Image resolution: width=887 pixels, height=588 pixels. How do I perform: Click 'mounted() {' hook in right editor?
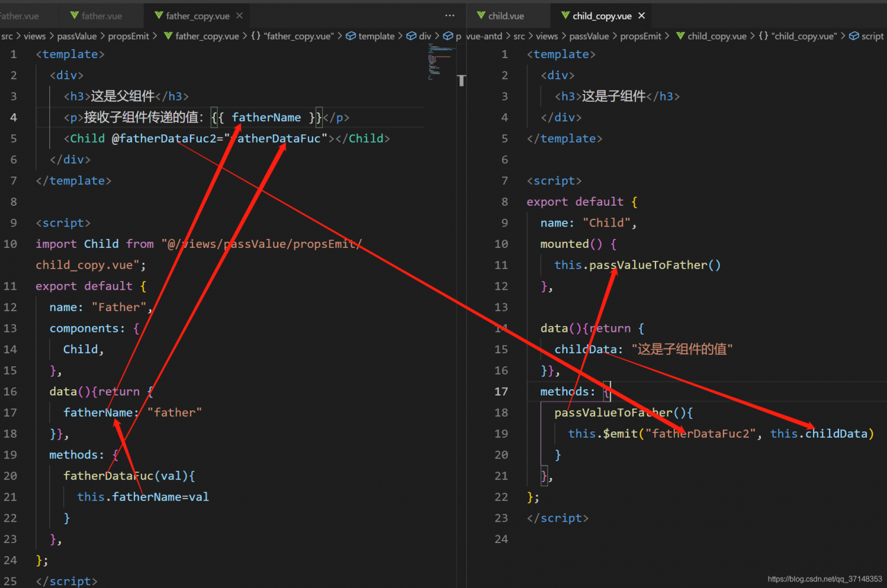point(579,244)
